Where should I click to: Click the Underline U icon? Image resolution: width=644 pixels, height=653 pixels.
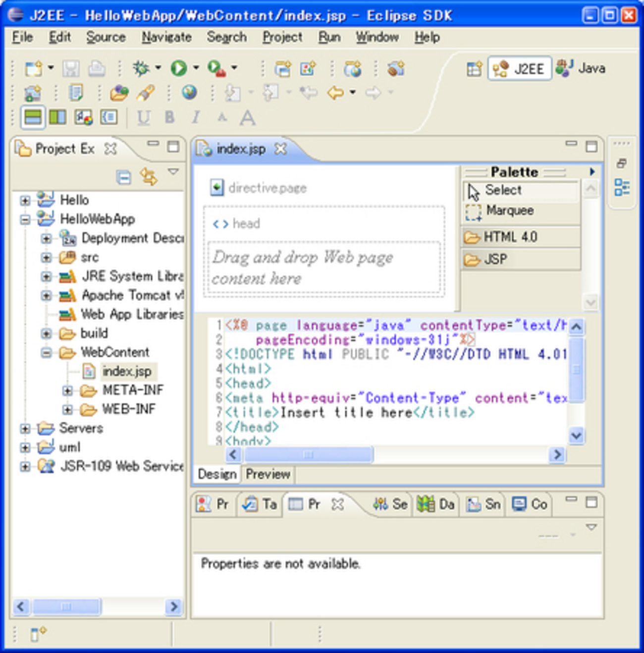(144, 117)
